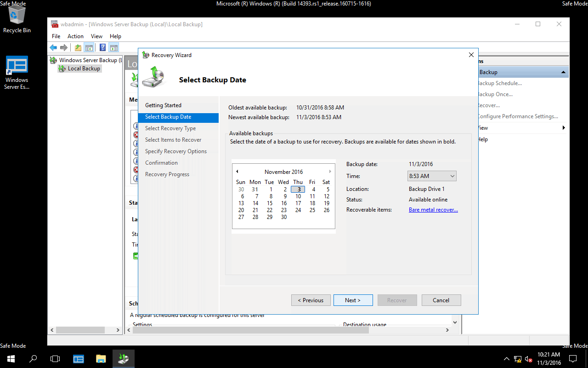Open Task View from the taskbar
The width and height of the screenshot is (588, 368).
pyautogui.click(x=55, y=359)
